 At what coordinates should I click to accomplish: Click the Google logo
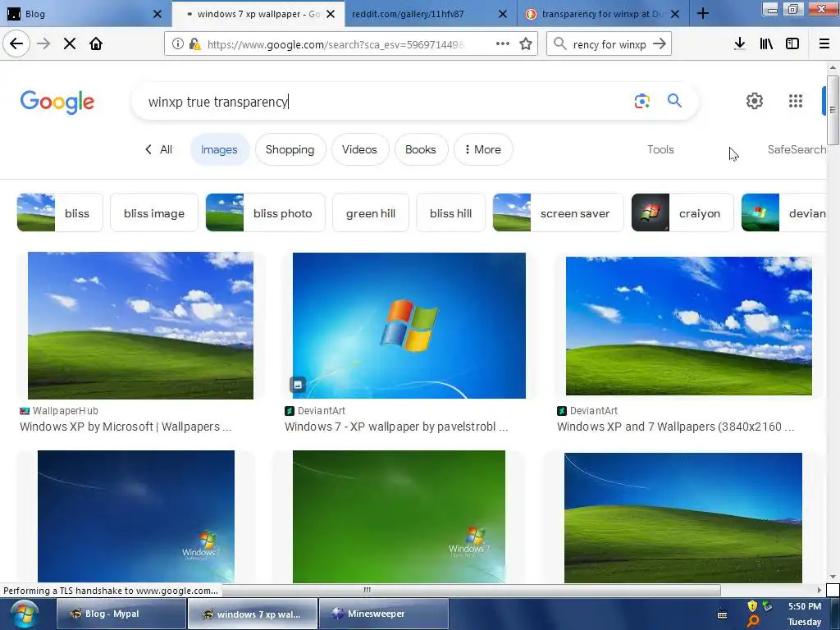(57, 102)
